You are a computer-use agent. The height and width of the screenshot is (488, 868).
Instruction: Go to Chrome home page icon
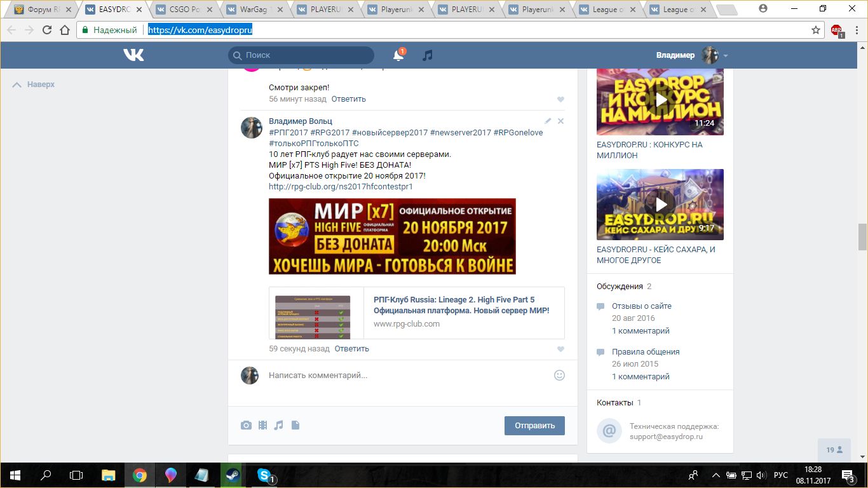tap(64, 30)
